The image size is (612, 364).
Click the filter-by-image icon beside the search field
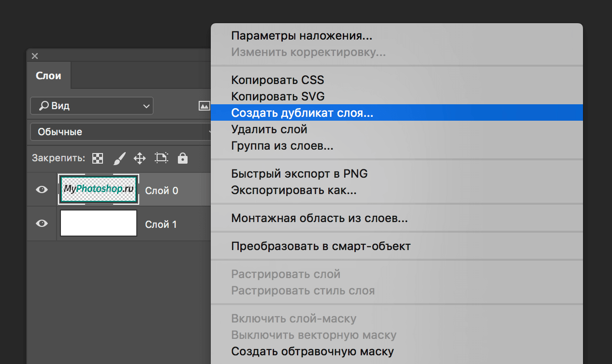pyautogui.click(x=204, y=105)
